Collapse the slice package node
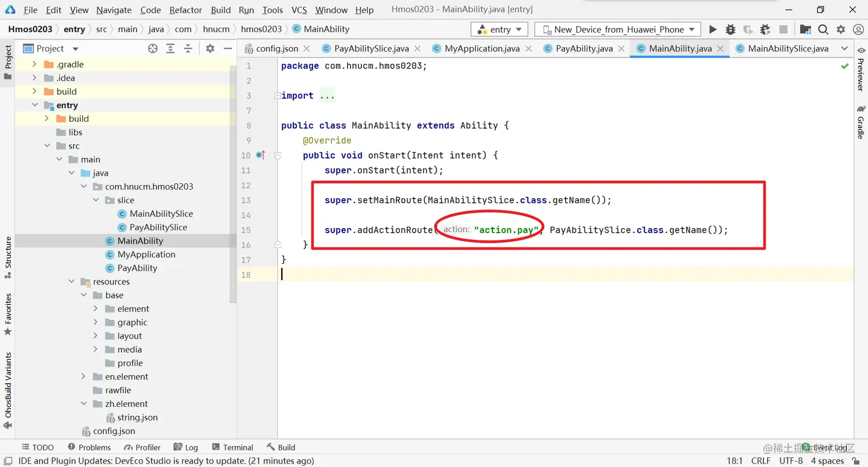This screenshot has width=868, height=467. point(96,200)
